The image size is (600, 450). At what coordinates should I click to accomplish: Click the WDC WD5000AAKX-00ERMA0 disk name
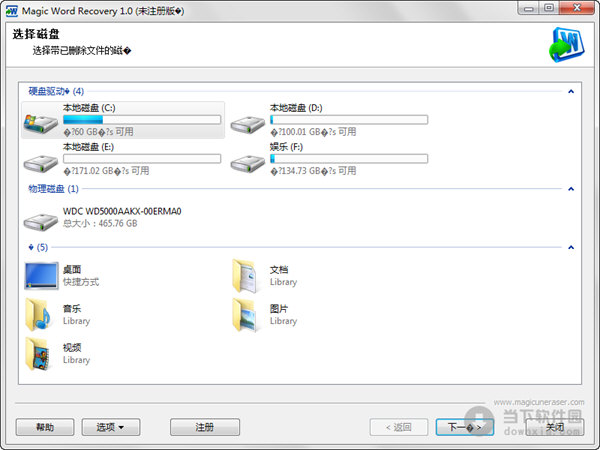pos(122,211)
